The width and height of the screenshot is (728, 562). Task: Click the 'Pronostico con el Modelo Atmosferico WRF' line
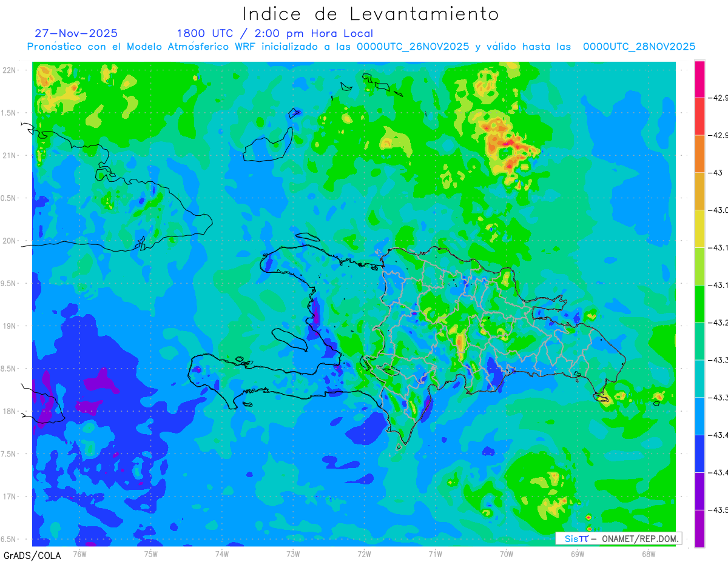pyautogui.click(x=143, y=47)
